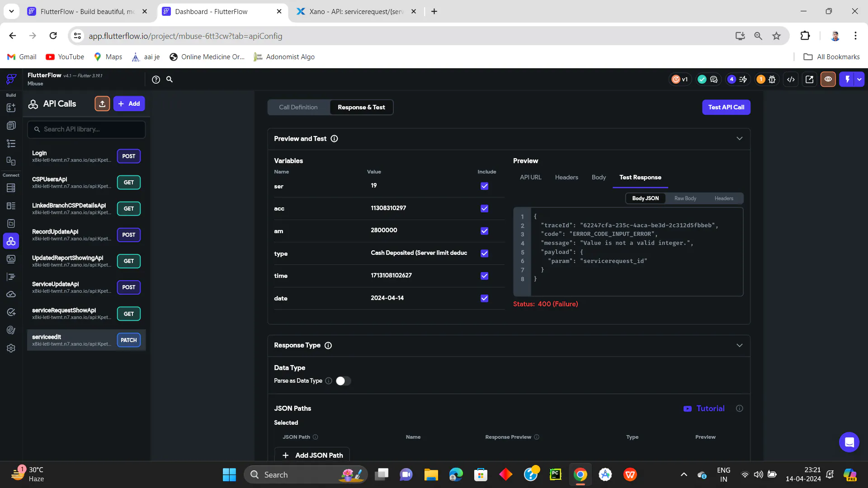Select the Login POST API call

pyautogui.click(x=86, y=156)
